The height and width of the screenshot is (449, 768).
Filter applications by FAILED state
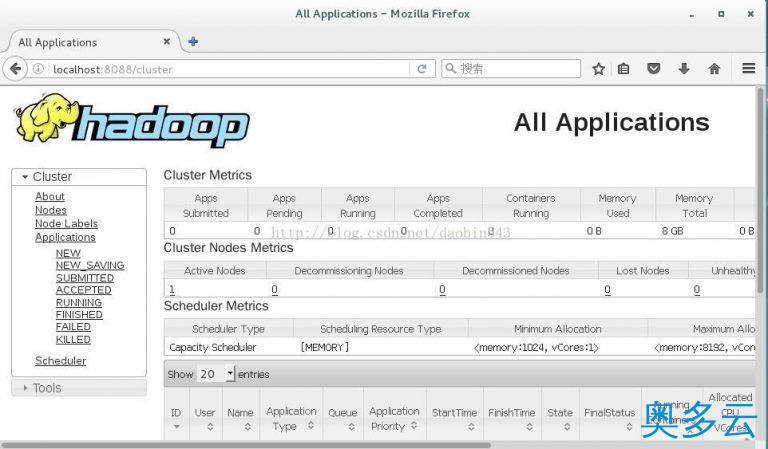(x=73, y=327)
